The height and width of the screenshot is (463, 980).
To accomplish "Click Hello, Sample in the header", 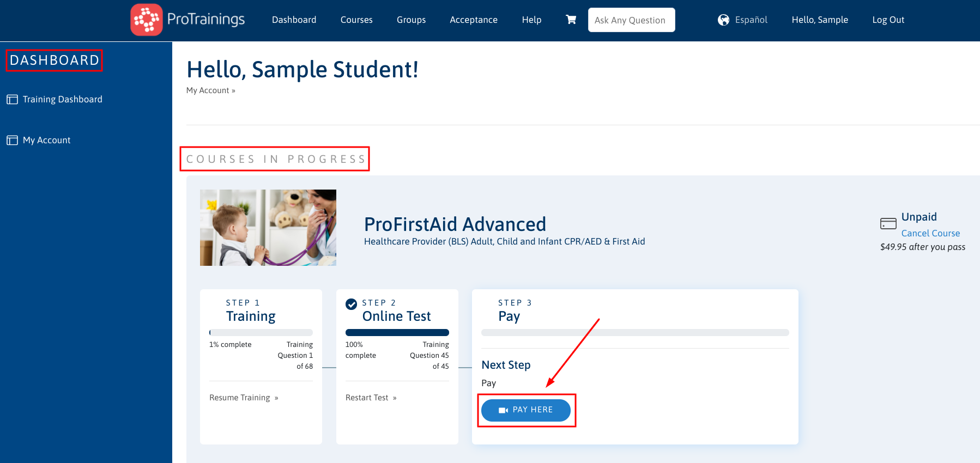I will coord(820,20).
